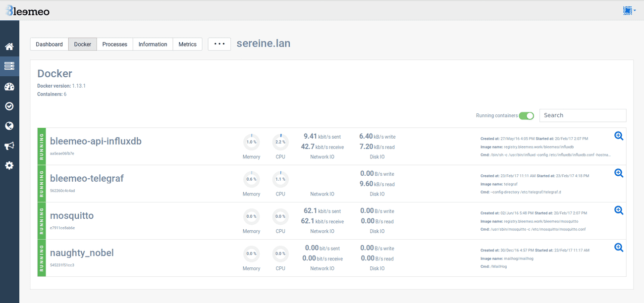The width and height of the screenshot is (644, 303).
Task: Open the servers list sidebar icon
Action: [x=9, y=66]
